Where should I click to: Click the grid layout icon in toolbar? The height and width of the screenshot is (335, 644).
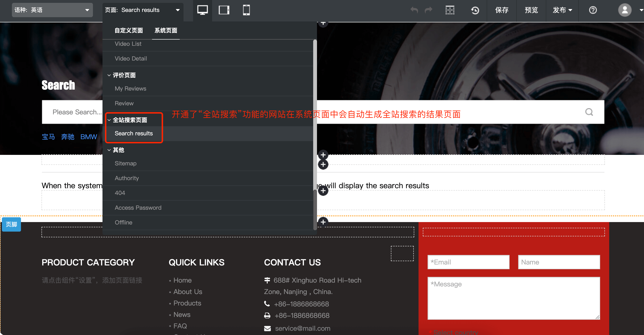click(x=450, y=10)
